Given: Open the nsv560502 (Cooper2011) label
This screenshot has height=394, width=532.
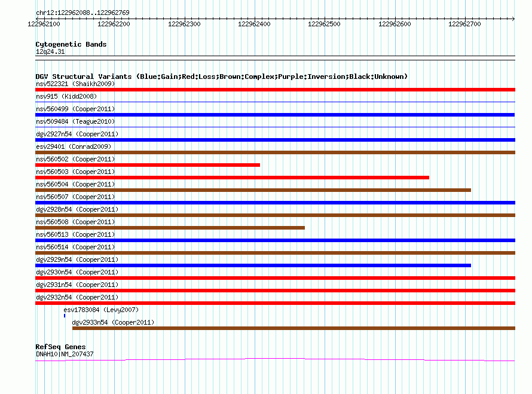Looking at the screenshot, I should (x=75, y=159).
